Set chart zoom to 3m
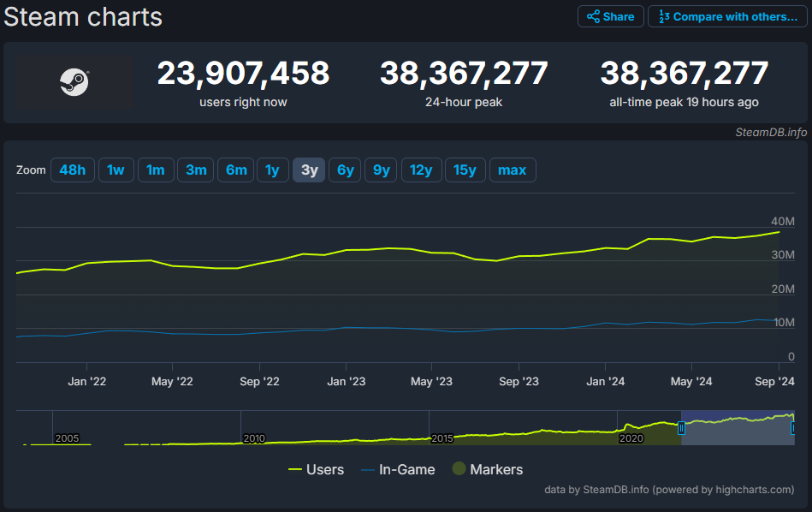 pos(196,170)
